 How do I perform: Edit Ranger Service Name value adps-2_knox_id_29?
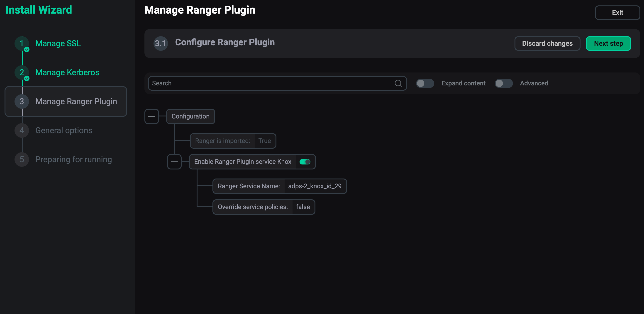[315, 186]
